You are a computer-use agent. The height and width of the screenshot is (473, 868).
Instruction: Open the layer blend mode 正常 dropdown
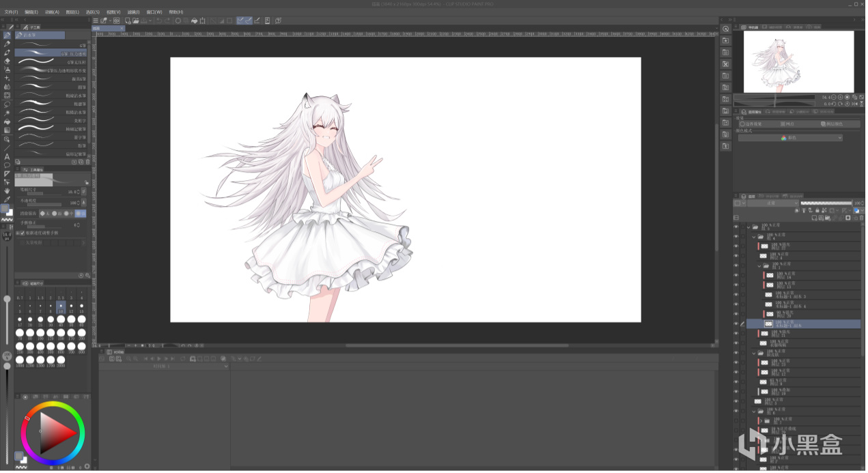772,203
